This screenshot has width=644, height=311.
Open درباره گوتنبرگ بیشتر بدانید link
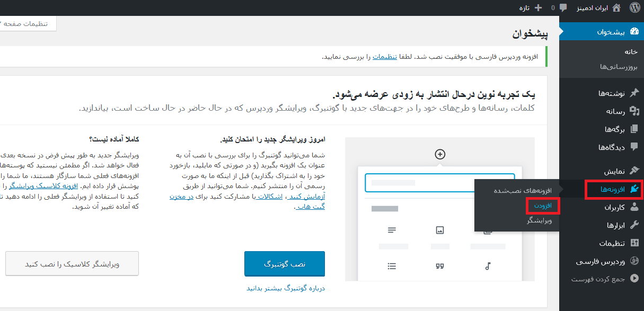pyautogui.click(x=286, y=289)
